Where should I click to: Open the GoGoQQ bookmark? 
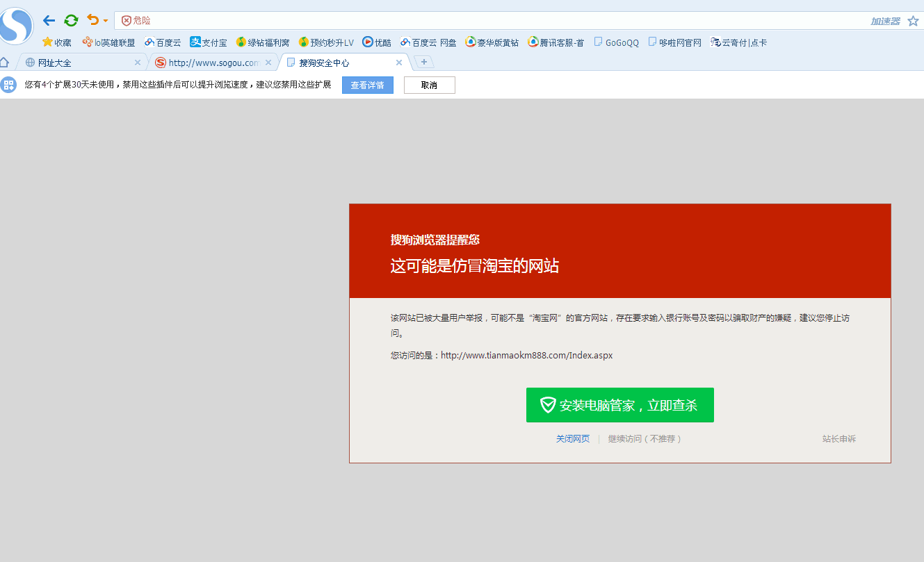click(x=616, y=42)
